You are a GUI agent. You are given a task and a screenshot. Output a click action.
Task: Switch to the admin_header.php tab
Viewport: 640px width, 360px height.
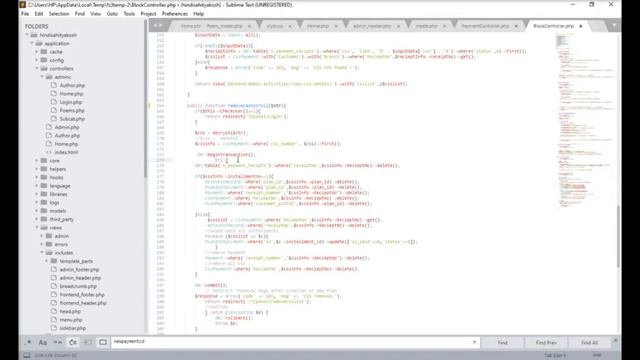372,26
